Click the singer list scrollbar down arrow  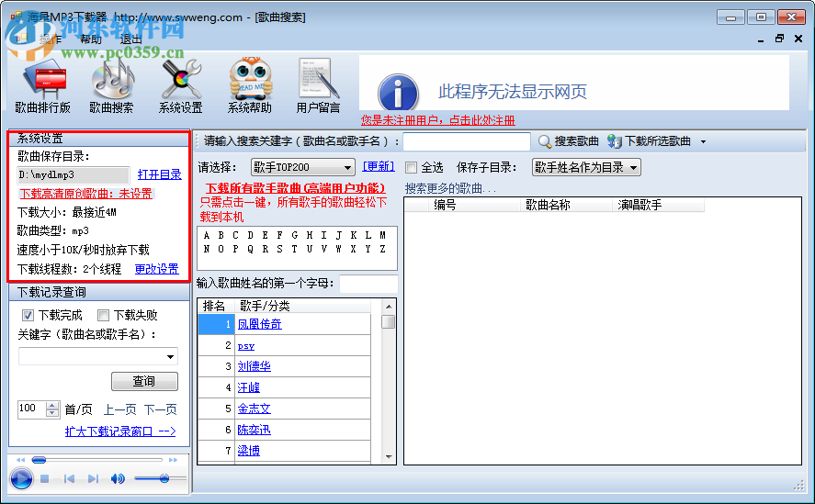pyautogui.click(x=389, y=457)
